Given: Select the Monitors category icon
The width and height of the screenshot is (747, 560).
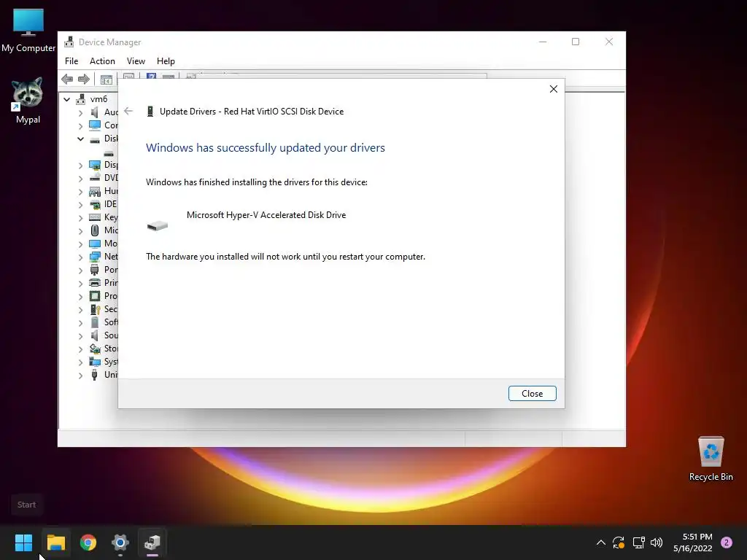Looking at the screenshot, I should 95,244.
